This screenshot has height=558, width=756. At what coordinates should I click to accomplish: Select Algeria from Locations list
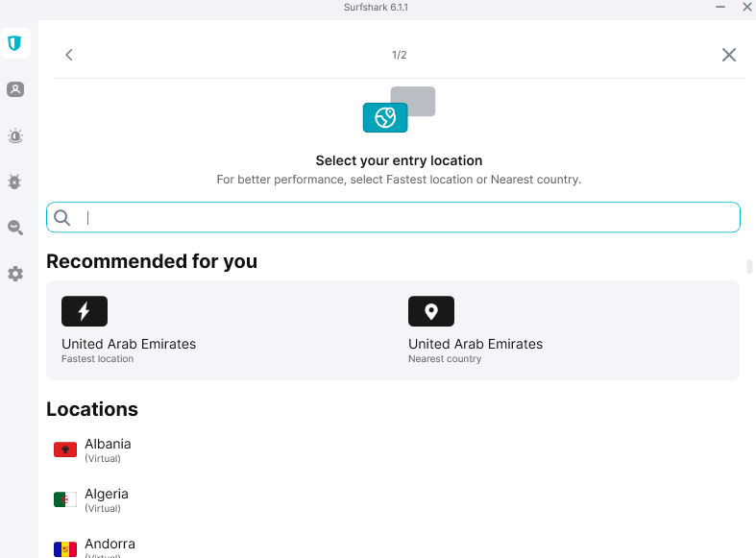coord(108,500)
